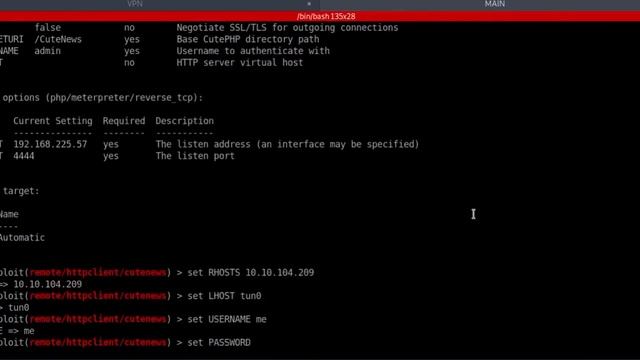Image resolution: width=640 pixels, height=360 pixels.
Task: Select the 'Automatic' target name
Action: (22, 238)
